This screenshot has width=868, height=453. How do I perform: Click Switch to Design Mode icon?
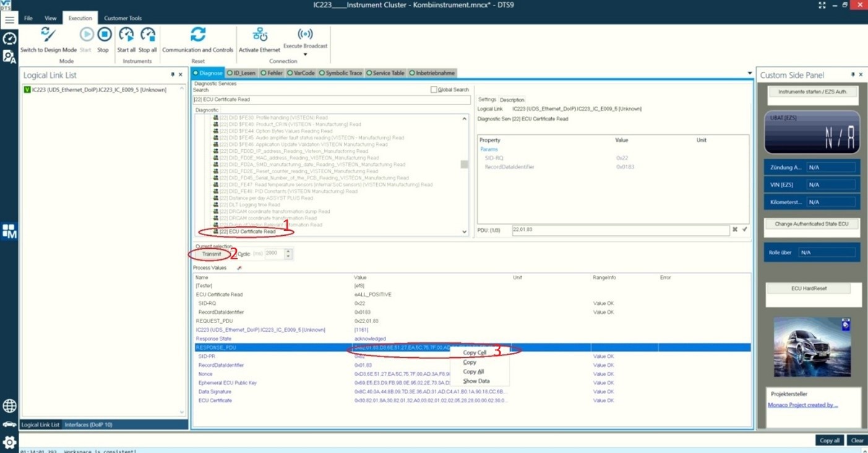48,35
